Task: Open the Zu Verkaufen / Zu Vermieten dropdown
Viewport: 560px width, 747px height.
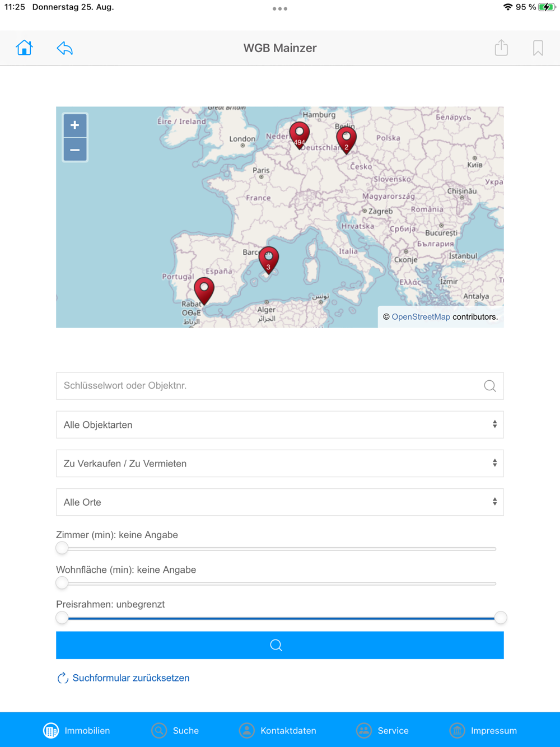Action: (280, 463)
